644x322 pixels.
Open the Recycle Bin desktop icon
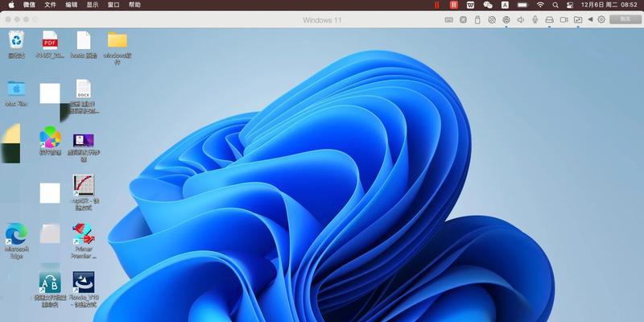pyautogui.click(x=17, y=44)
